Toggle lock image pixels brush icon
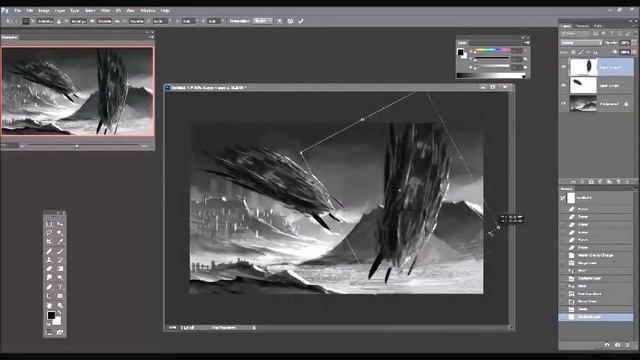Screen dimensions: 640x360 (581, 52)
